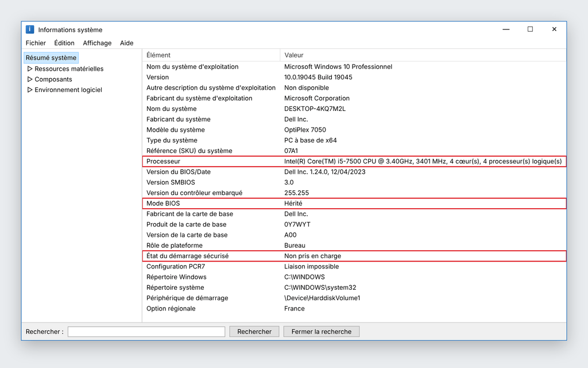Focus the Rechercher text field
Viewport: 588px width, 368px height.
(x=146, y=332)
